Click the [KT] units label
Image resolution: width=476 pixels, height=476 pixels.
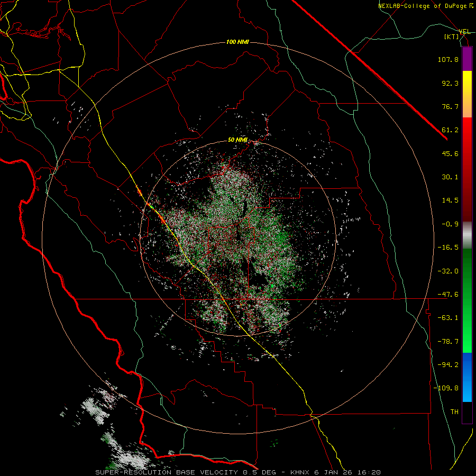[x=452, y=36]
